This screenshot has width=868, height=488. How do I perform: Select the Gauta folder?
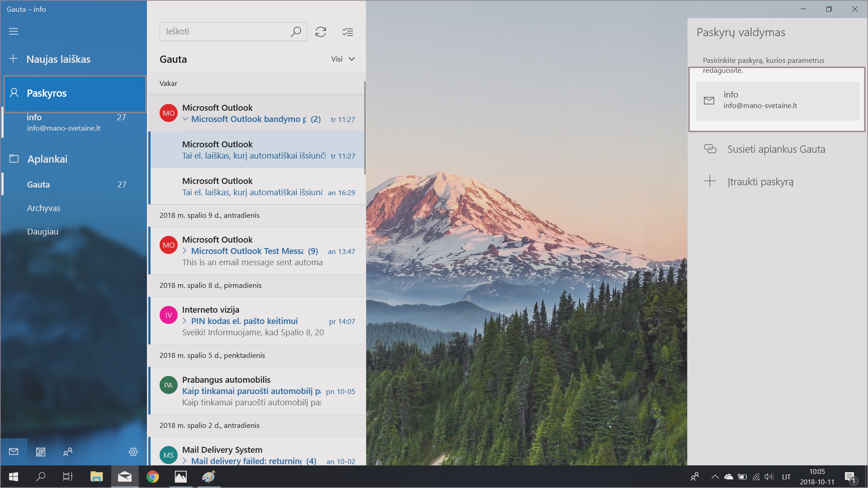38,185
